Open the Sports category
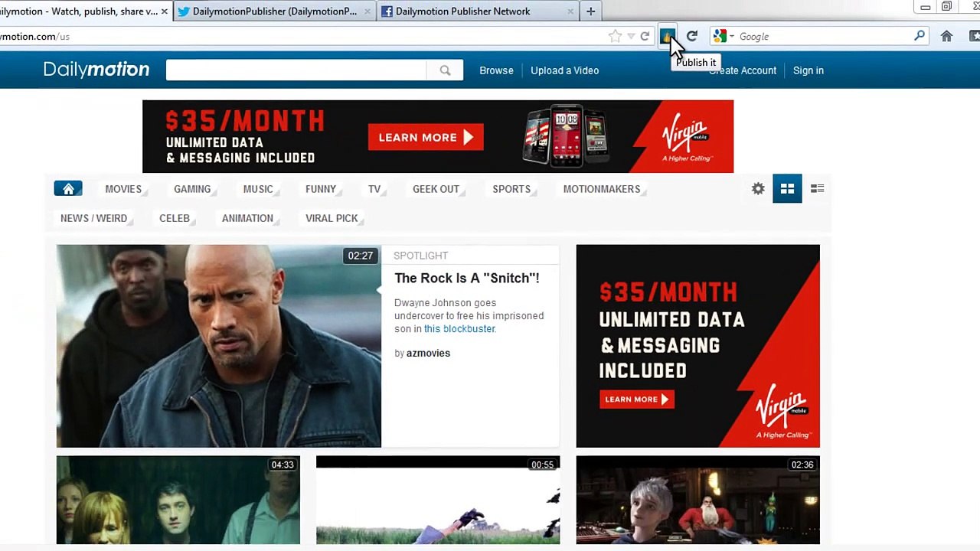The width and height of the screenshot is (980, 551). pyautogui.click(x=511, y=189)
